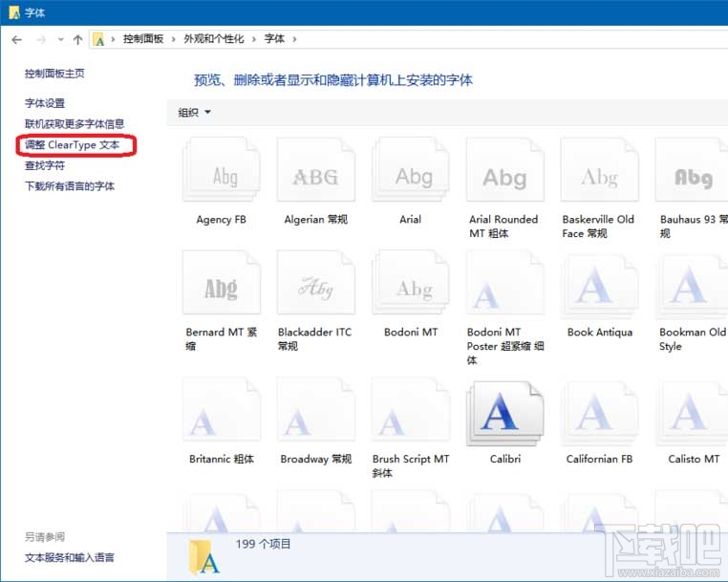Image resolution: width=728 pixels, height=582 pixels.
Task: Select the Baskerville Old Face font icon
Action: coord(599,169)
